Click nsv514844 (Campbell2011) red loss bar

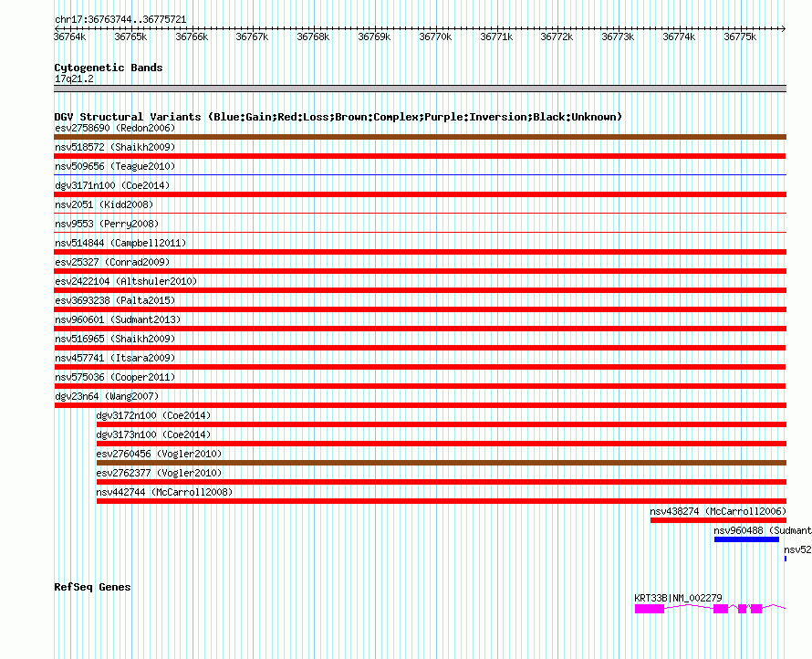(420, 252)
